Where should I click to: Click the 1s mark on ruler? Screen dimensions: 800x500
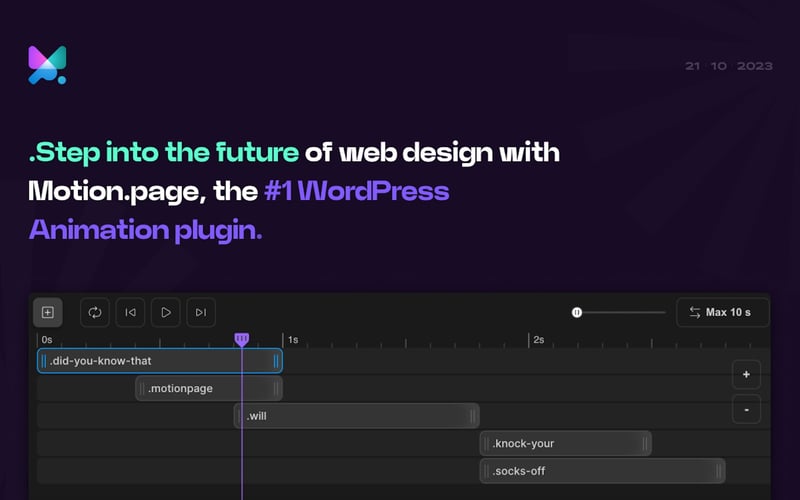(292, 340)
